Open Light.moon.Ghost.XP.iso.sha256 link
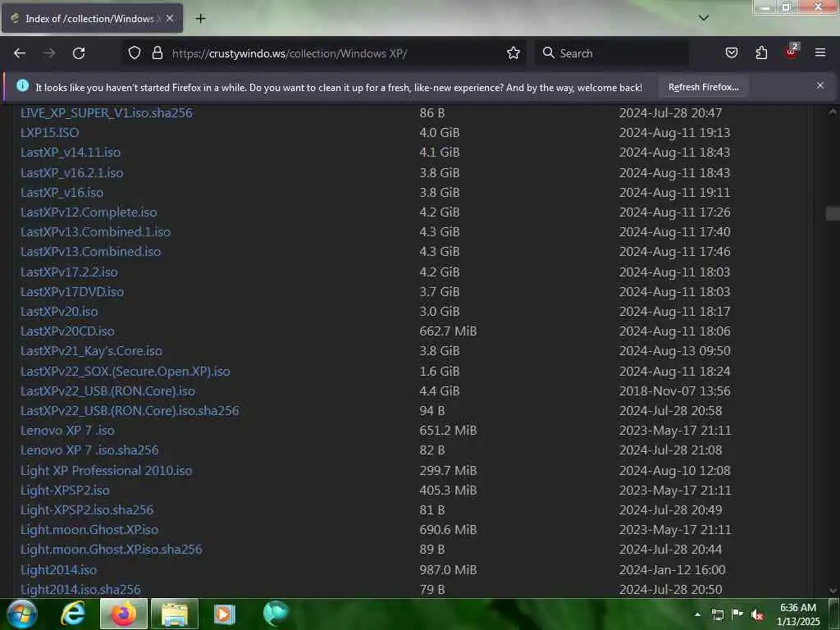Image resolution: width=840 pixels, height=630 pixels. [112, 549]
